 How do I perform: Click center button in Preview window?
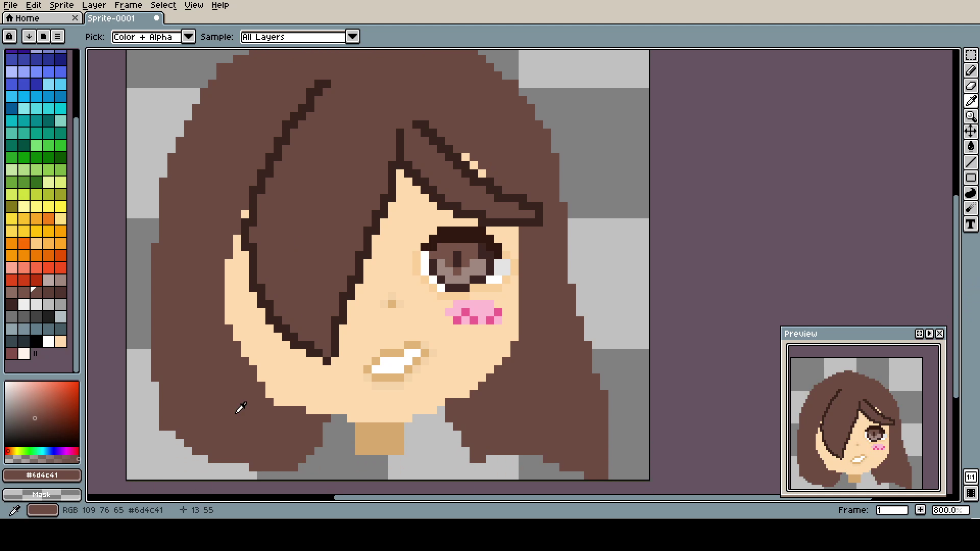[x=919, y=333]
